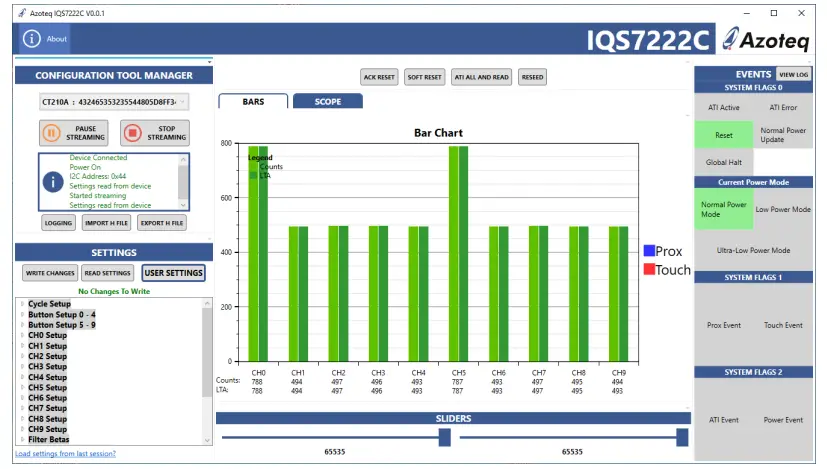Click the SOFT RESET button

click(x=424, y=77)
